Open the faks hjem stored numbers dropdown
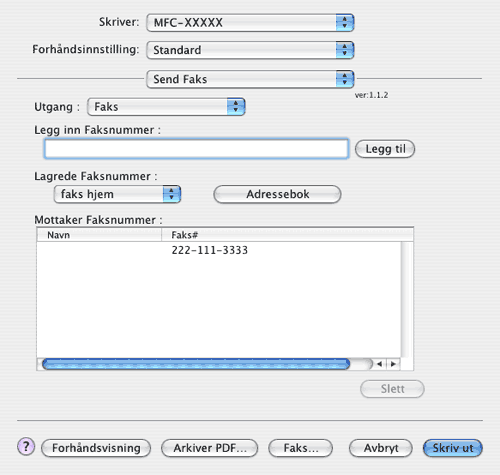Screen dimensions: 500x475 tap(117, 194)
